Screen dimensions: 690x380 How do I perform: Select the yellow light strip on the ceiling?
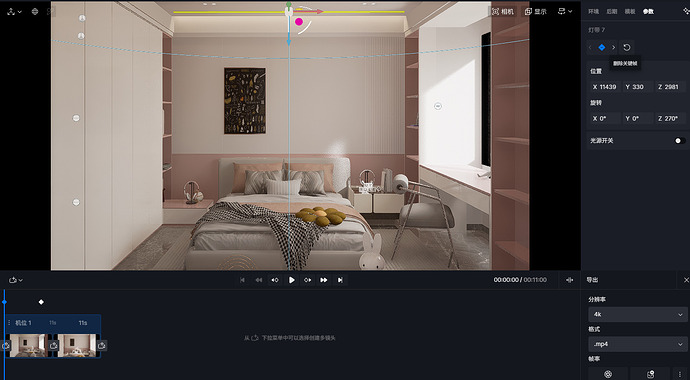coord(289,12)
